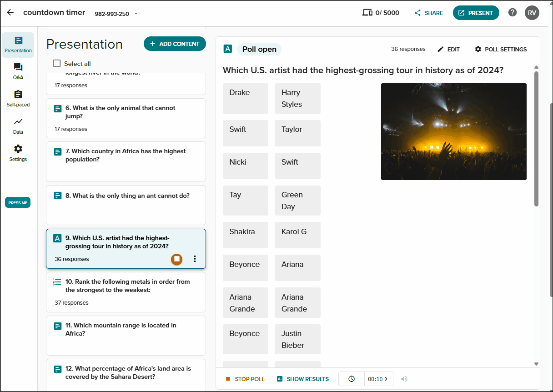Open the Q&A sidebar tab
Screen dimensions: 553x392
pyautogui.click(x=18, y=72)
